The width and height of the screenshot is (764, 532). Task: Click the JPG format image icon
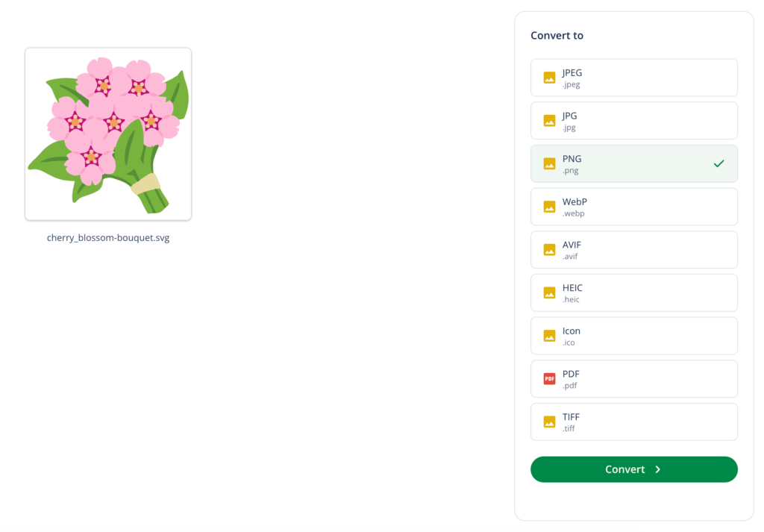coord(550,120)
